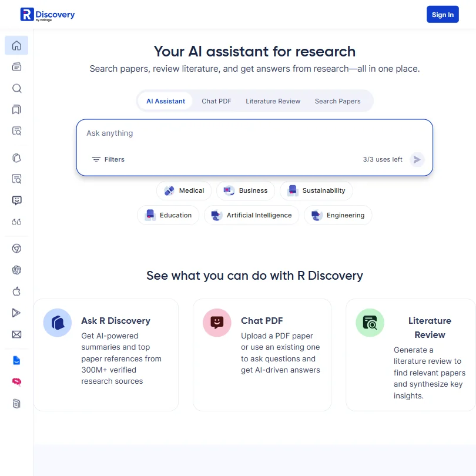
Task: Click 'Your AI assistant for research' heading
Action: [254, 51]
